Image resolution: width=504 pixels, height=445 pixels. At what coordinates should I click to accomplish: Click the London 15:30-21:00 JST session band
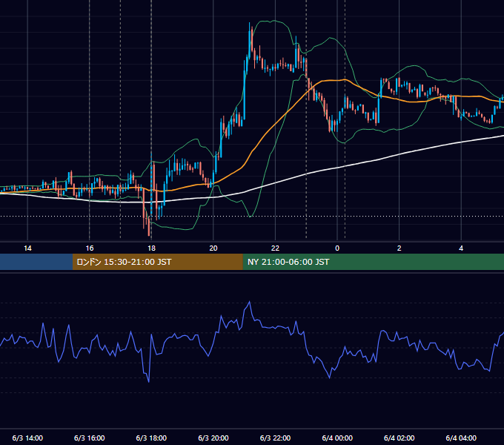[157, 262]
